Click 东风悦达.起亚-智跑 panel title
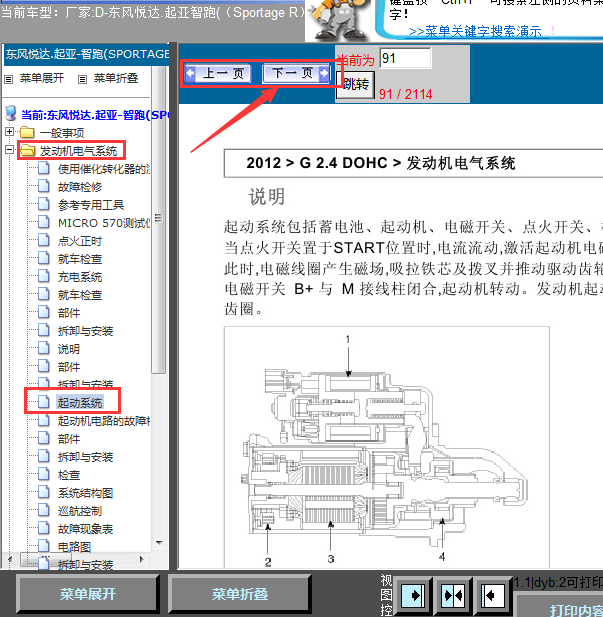 coord(87,54)
